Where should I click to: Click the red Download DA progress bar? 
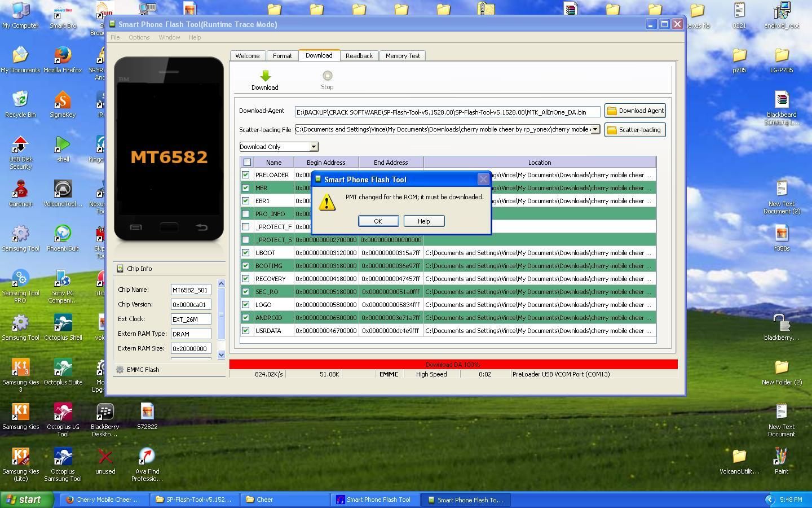point(453,365)
